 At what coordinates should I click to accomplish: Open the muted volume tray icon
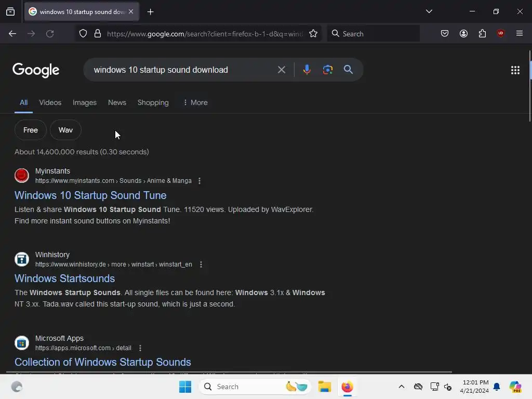click(x=448, y=387)
